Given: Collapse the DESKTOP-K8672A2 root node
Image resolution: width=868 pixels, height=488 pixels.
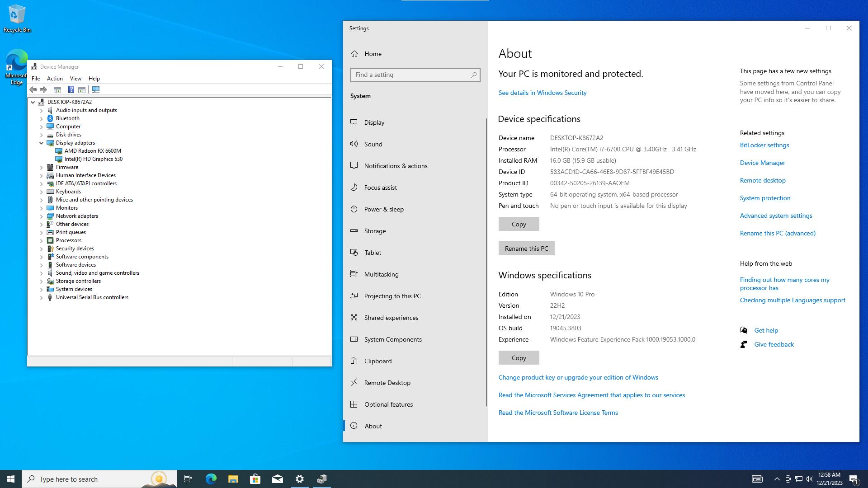Looking at the screenshot, I should 33,102.
